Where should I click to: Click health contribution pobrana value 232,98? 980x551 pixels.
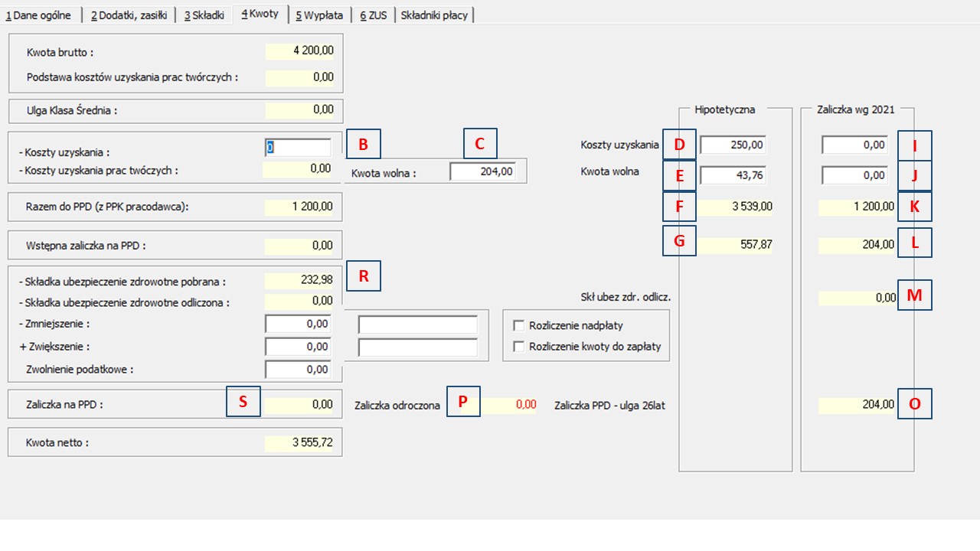coord(300,281)
